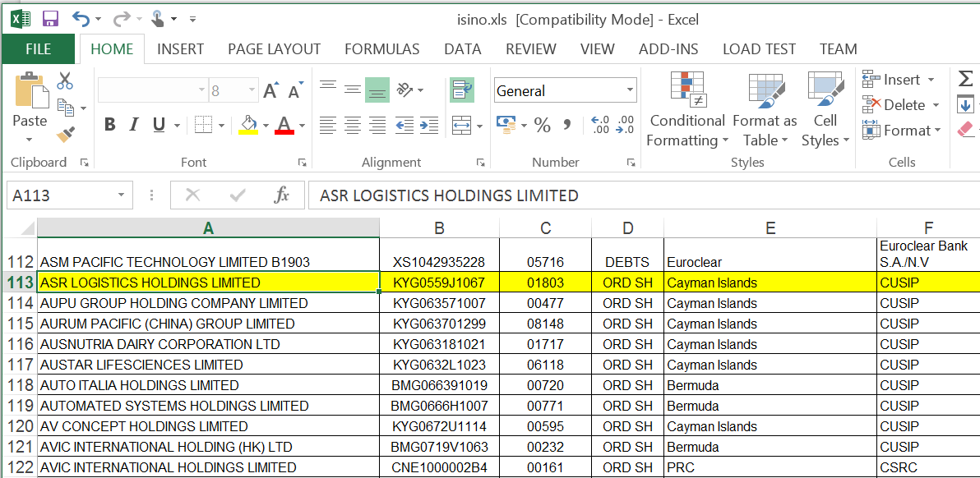Click the formula bar text field
980x478 pixels.
[644, 196]
